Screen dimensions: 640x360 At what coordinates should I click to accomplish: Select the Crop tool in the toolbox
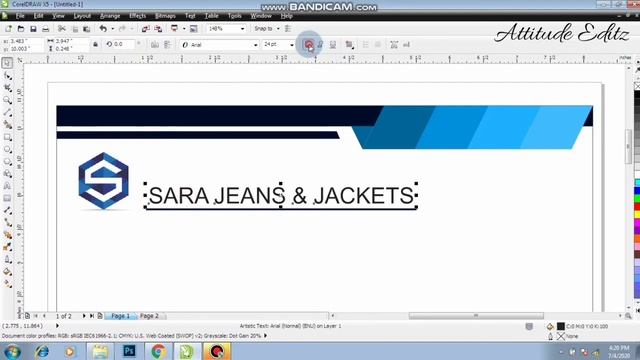[7, 88]
